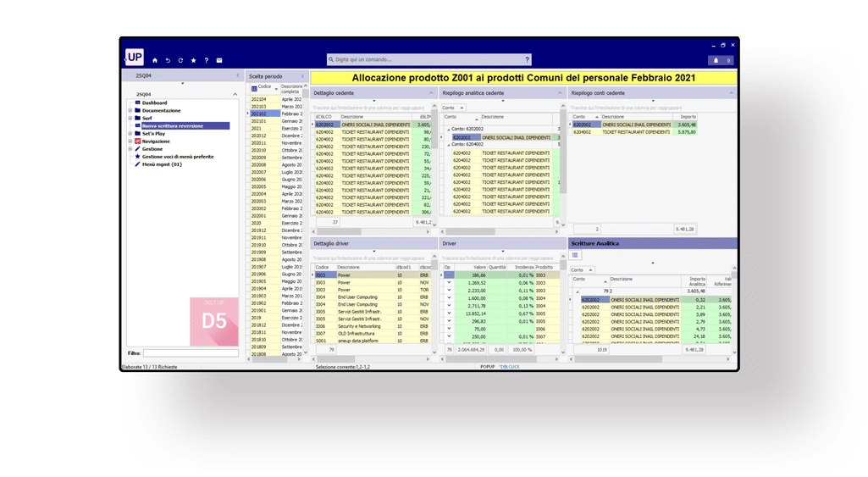Select Dashboard in the menu tree
Viewport: 868px width, 477px height.
tap(154, 103)
